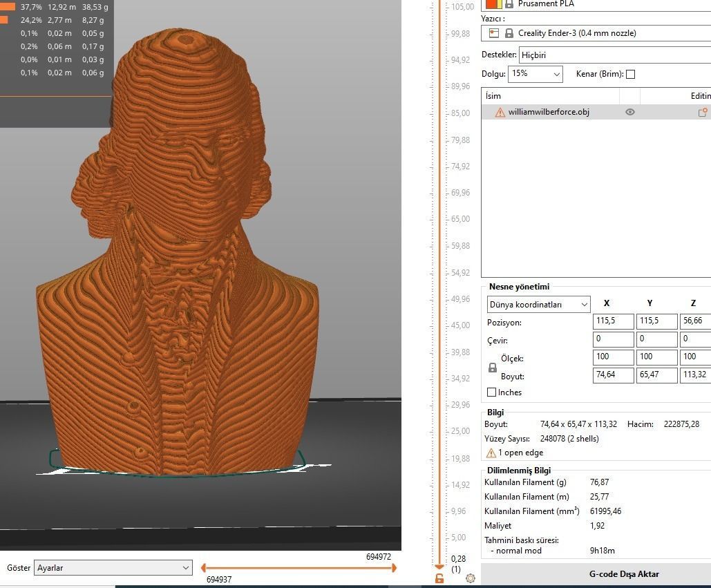The image size is (711, 588).
Task: Click the Kullanılan Filament (g) value 76,87
Action: [600, 482]
